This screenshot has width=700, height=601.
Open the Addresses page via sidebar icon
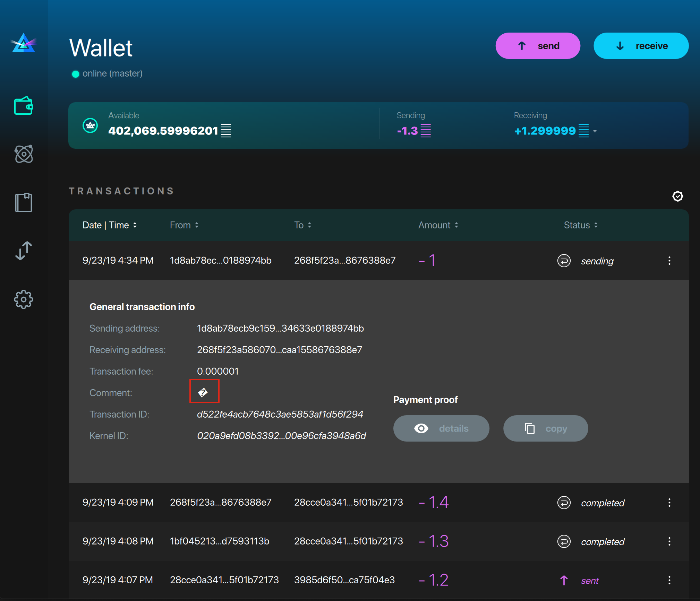click(24, 202)
